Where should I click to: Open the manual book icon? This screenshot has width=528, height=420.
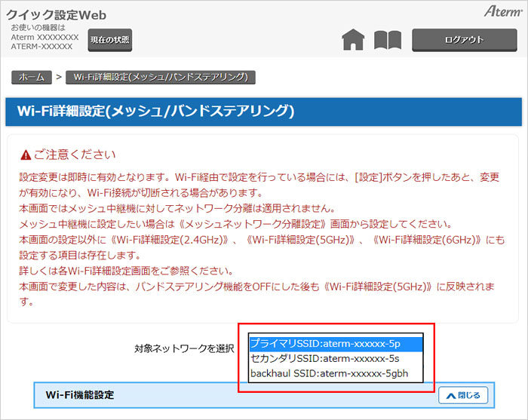(387, 40)
